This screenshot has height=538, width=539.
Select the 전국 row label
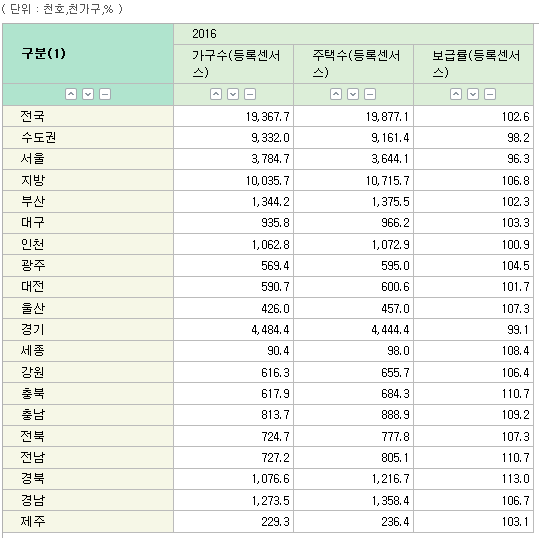point(32,116)
